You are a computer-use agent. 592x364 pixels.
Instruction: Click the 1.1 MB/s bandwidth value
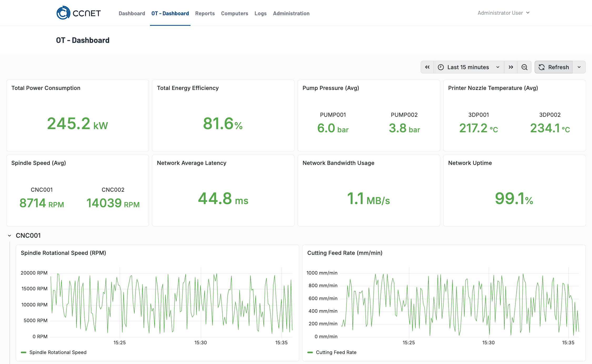[368, 199]
